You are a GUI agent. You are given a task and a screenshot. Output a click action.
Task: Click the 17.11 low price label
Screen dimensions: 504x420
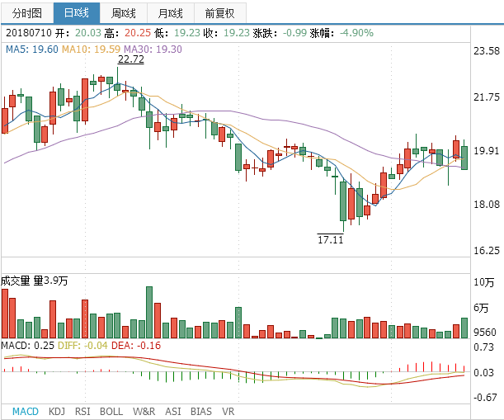pyautogui.click(x=331, y=239)
